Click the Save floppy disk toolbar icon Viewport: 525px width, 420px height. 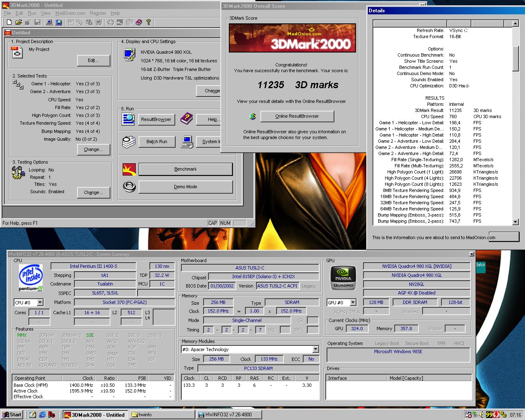point(38,22)
